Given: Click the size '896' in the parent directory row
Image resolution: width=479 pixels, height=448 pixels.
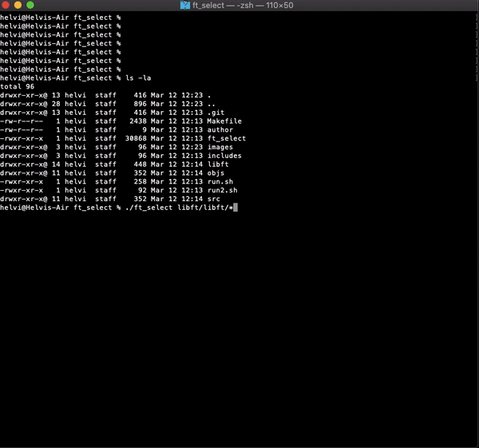Looking at the screenshot, I should tap(140, 104).
